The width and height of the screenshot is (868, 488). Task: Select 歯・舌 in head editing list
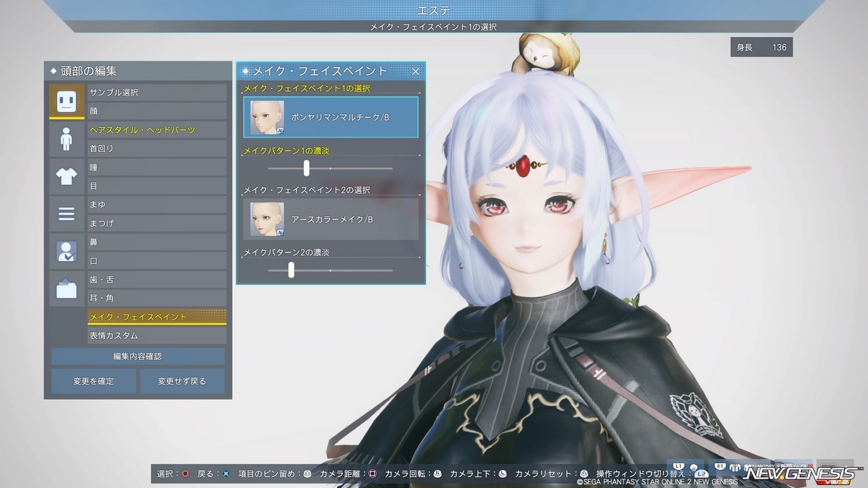pos(157,279)
